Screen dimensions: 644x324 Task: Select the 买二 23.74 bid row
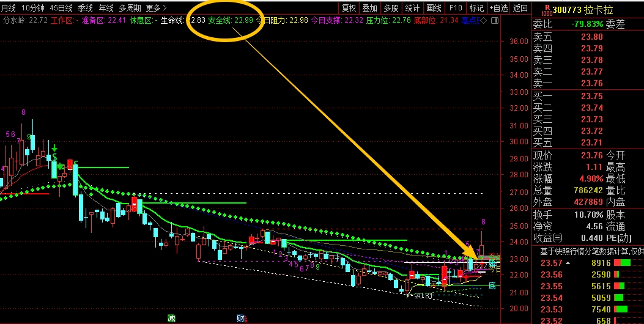pyautogui.click(x=588, y=108)
